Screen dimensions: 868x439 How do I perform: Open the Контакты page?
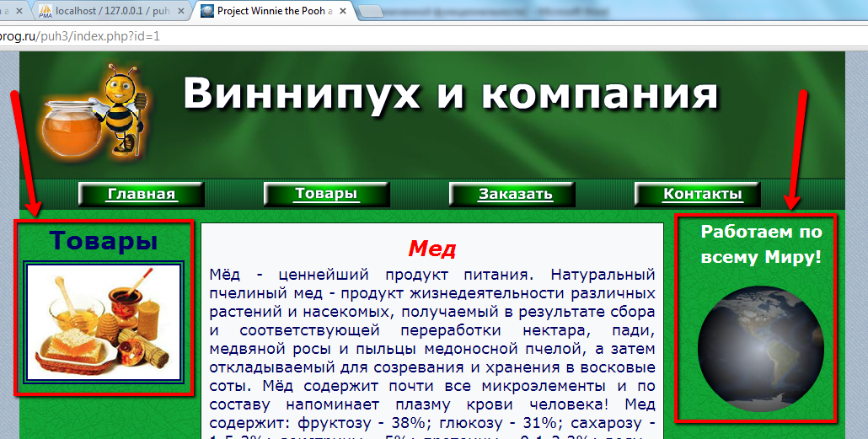coord(698,195)
